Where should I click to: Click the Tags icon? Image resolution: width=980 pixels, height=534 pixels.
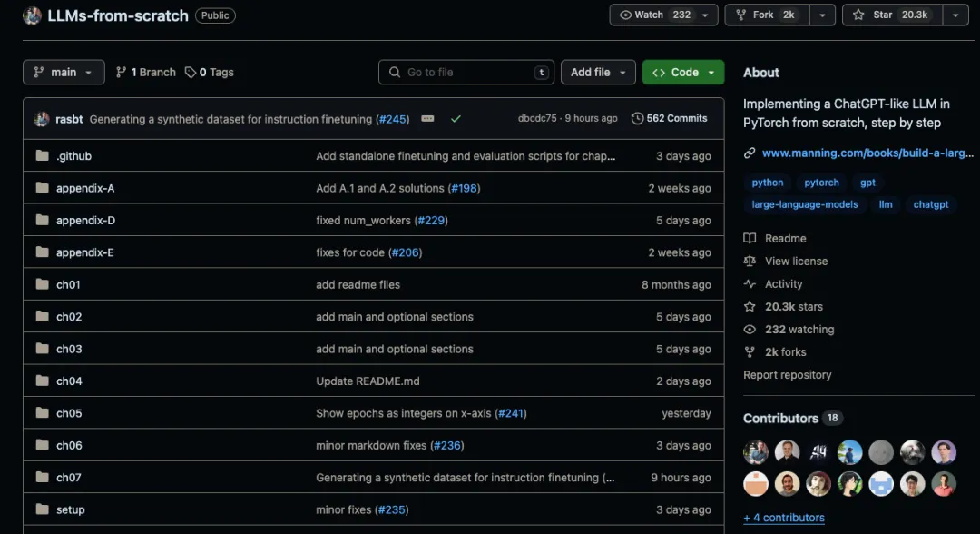pos(190,72)
